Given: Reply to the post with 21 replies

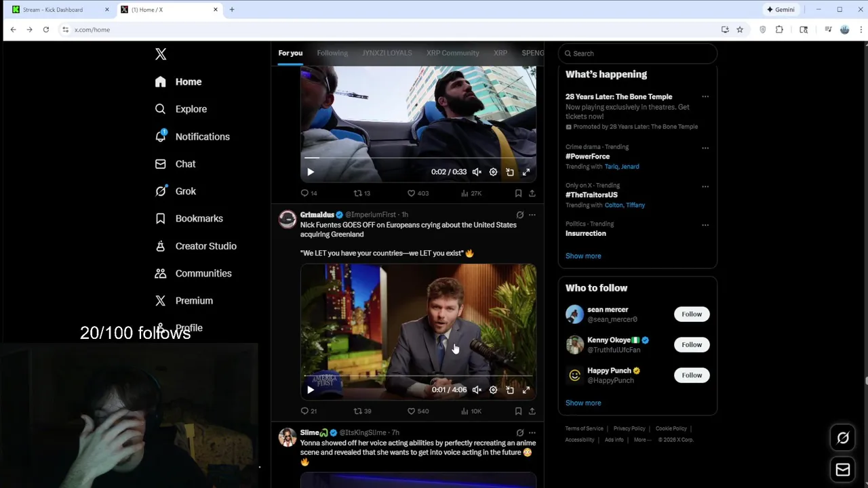Looking at the screenshot, I should 309,411.
